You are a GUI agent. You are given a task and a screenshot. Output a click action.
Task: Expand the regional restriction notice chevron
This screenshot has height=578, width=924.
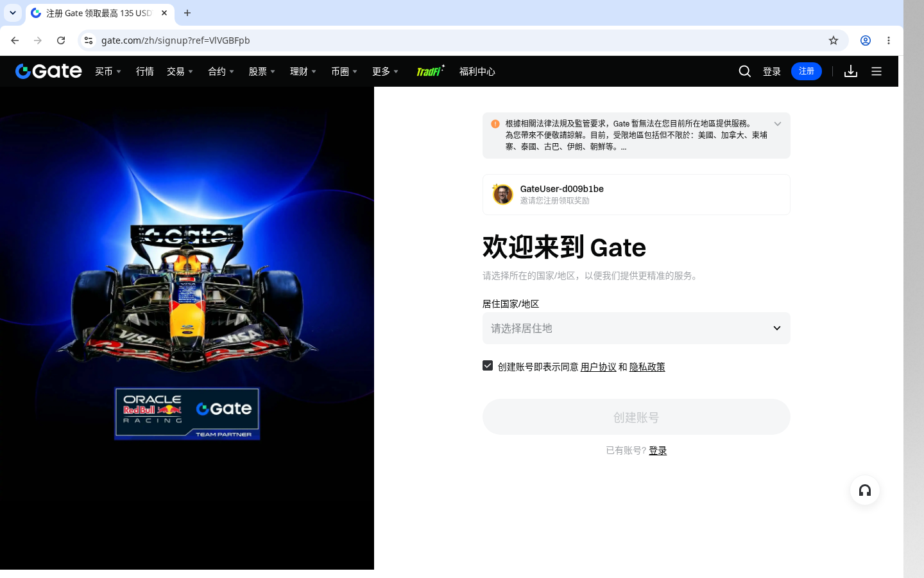(778, 124)
